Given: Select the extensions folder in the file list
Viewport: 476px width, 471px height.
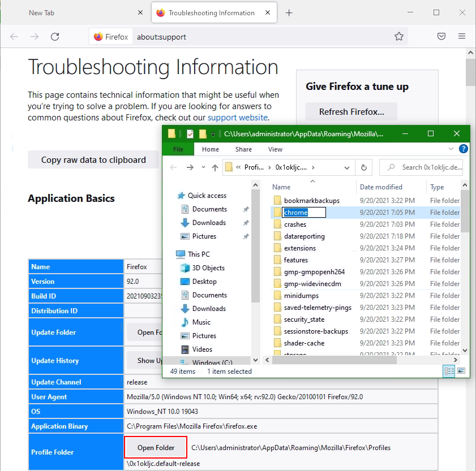Looking at the screenshot, I should click(300, 248).
